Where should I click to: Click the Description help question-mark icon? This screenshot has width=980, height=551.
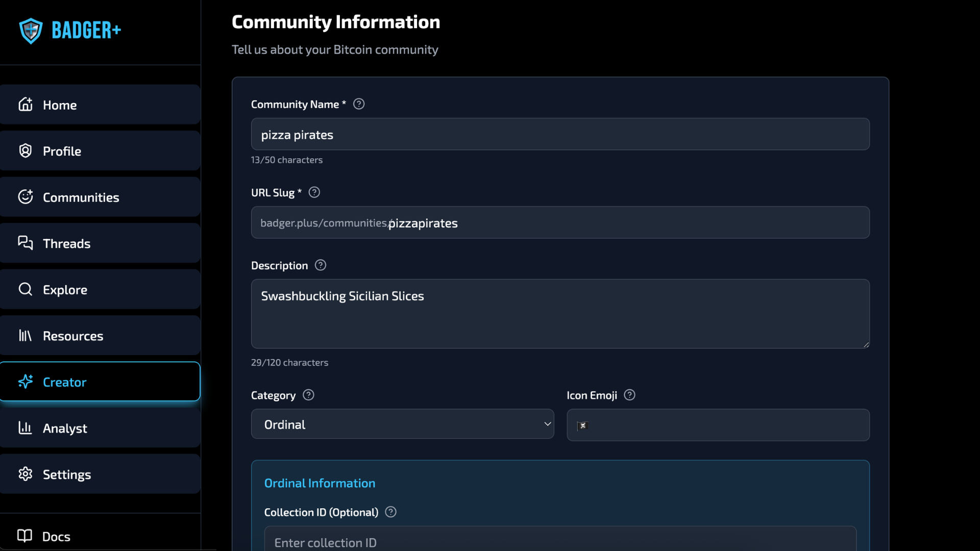coord(321,265)
